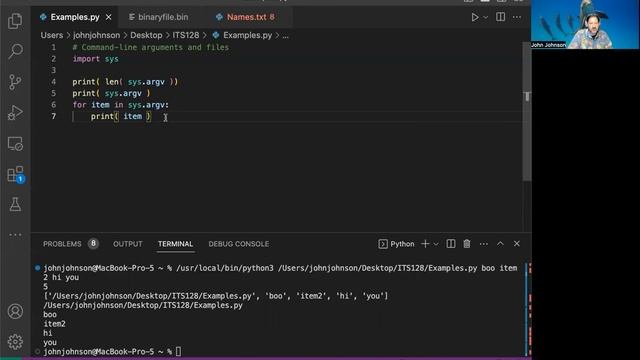Maximize the panel with chevron up
Image resolution: width=640 pixels, height=360 pixels.
pyautogui.click(x=500, y=244)
